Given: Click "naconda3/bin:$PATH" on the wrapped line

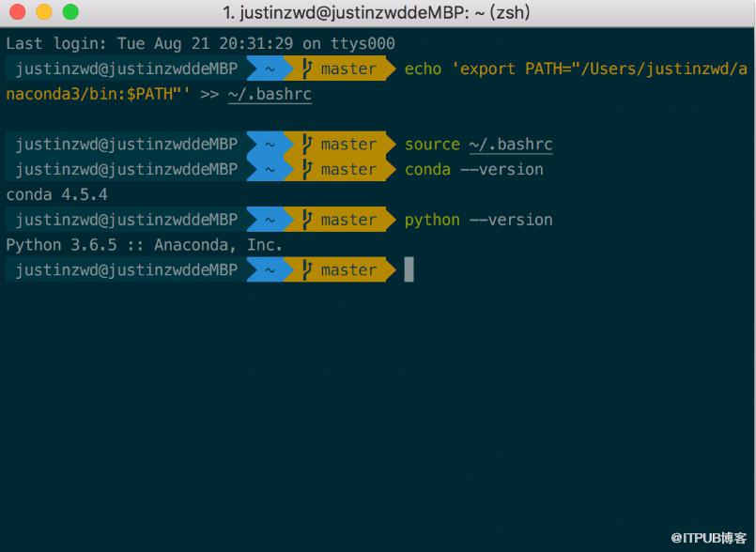Looking at the screenshot, I should tap(99, 94).
